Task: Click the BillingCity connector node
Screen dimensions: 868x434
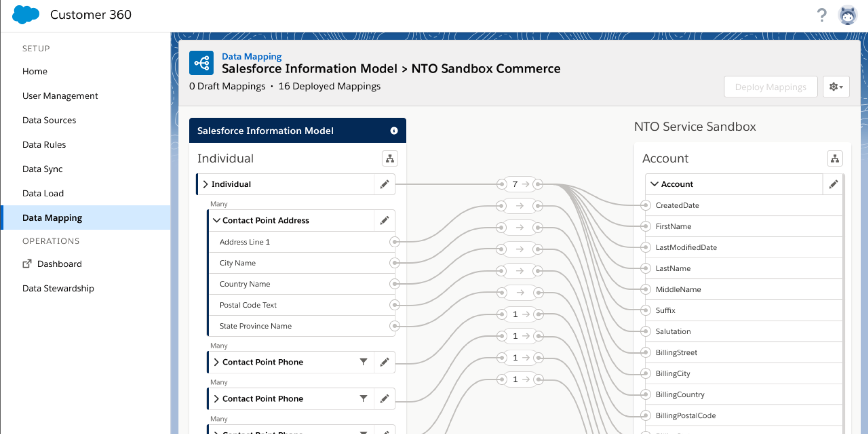Action: pyautogui.click(x=645, y=374)
